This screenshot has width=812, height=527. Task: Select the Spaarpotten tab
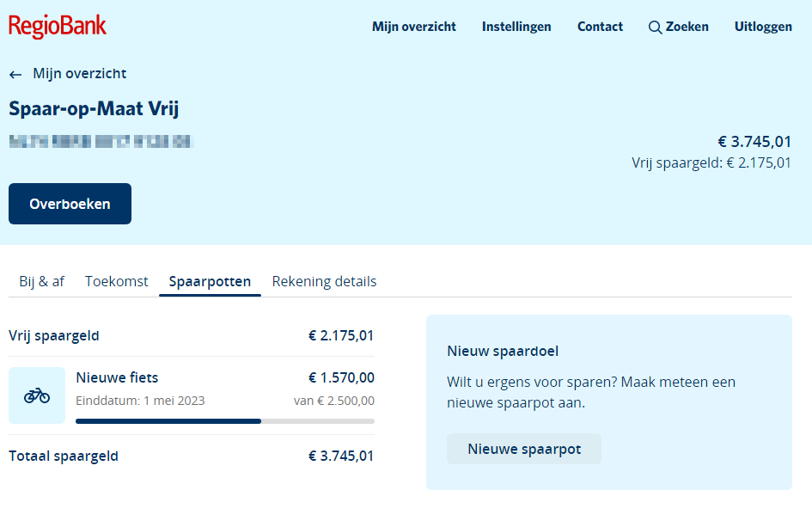[210, 281]
